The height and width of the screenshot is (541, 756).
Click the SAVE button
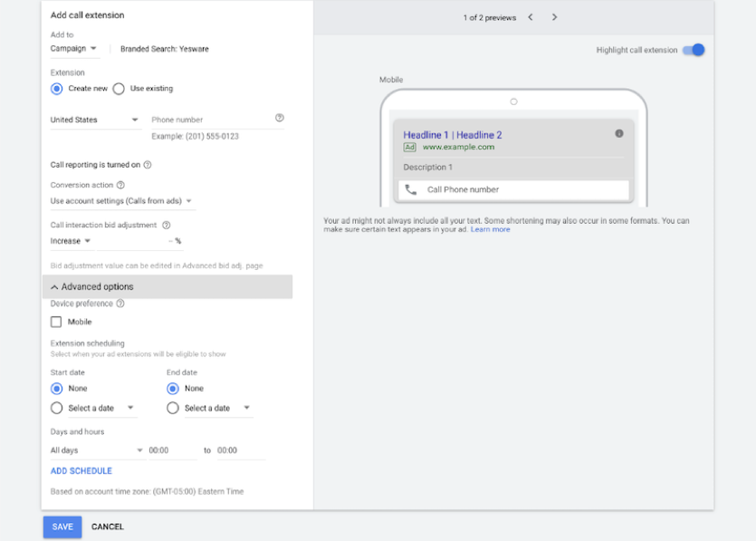coord(62,527)
